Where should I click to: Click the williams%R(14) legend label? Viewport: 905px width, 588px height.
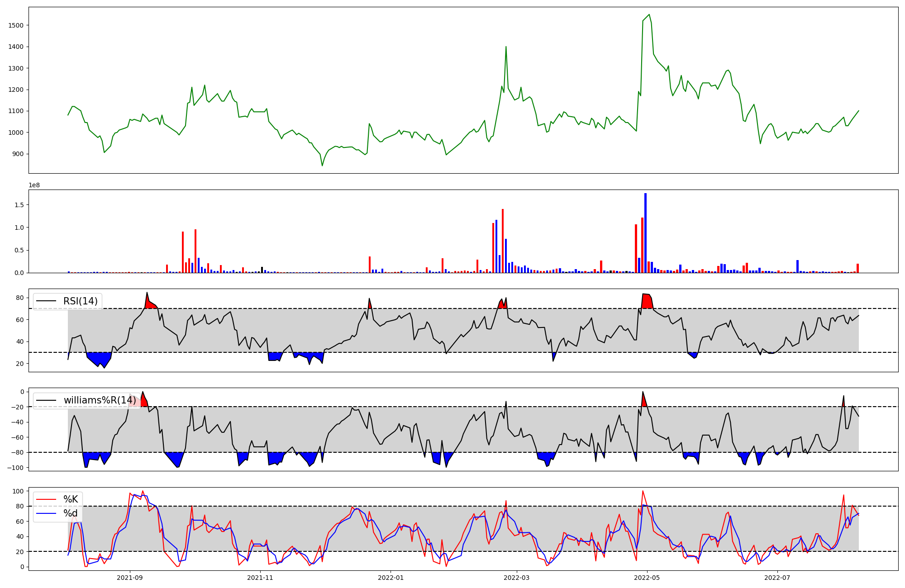point(100,400)
